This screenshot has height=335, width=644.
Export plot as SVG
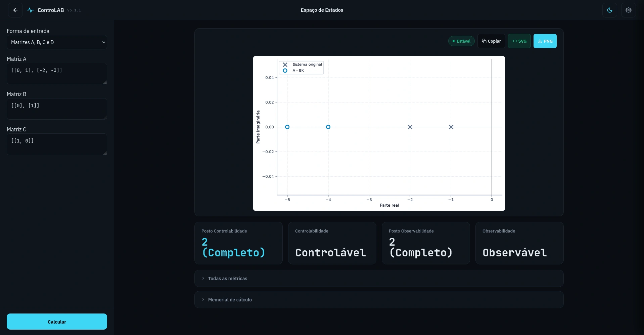tap(519, 41)
